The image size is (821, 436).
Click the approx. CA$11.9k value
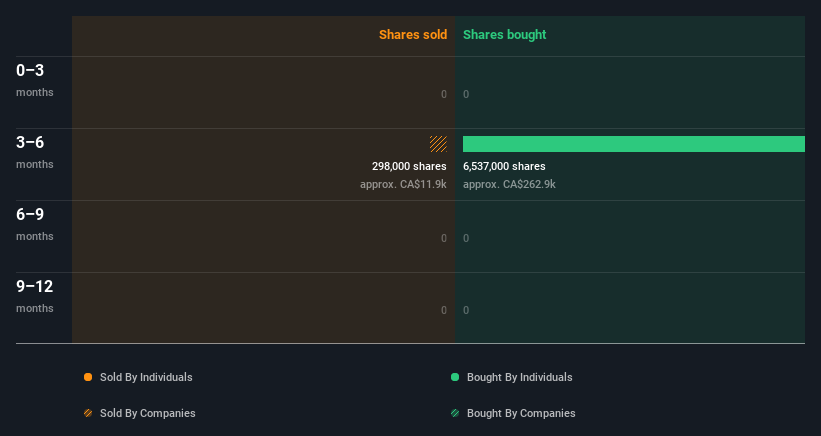click(403, 184)
